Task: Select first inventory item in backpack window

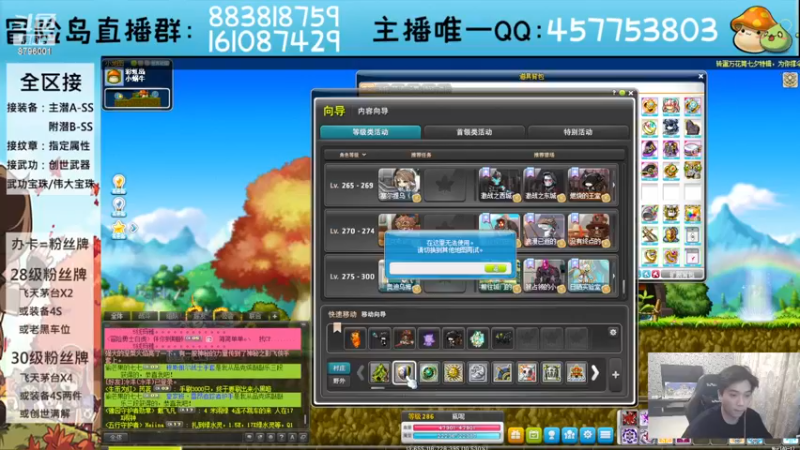Action: point(649,106)
